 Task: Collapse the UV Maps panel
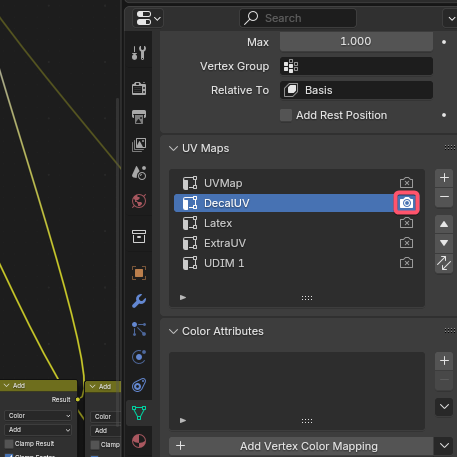point(173,148)
